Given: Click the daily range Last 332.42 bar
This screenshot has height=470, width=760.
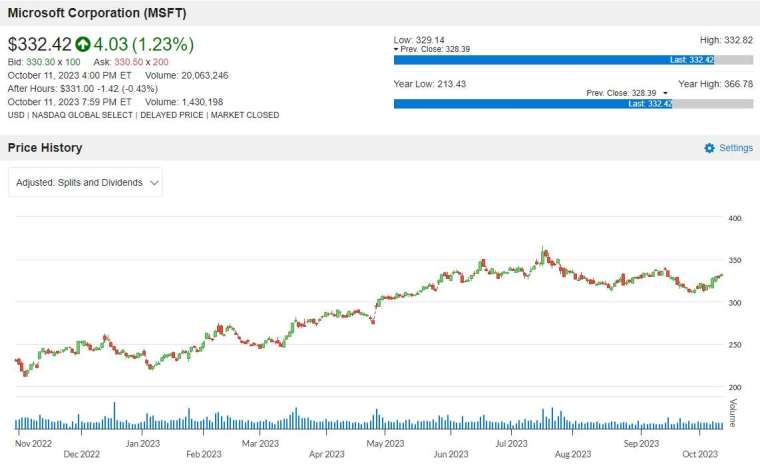Looking at the screenshot, I should (x=554, y=60).
